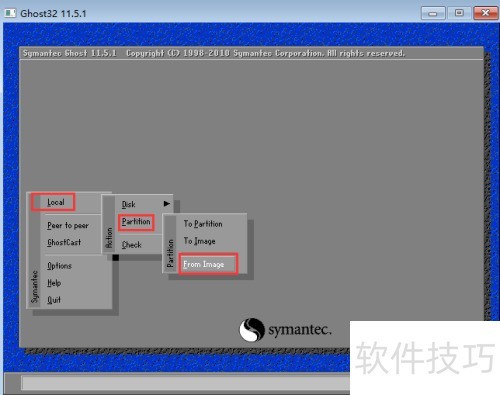Click the symantec wordmark text
Viewport: 500px width, 395px height.
[x=300, y=330]
